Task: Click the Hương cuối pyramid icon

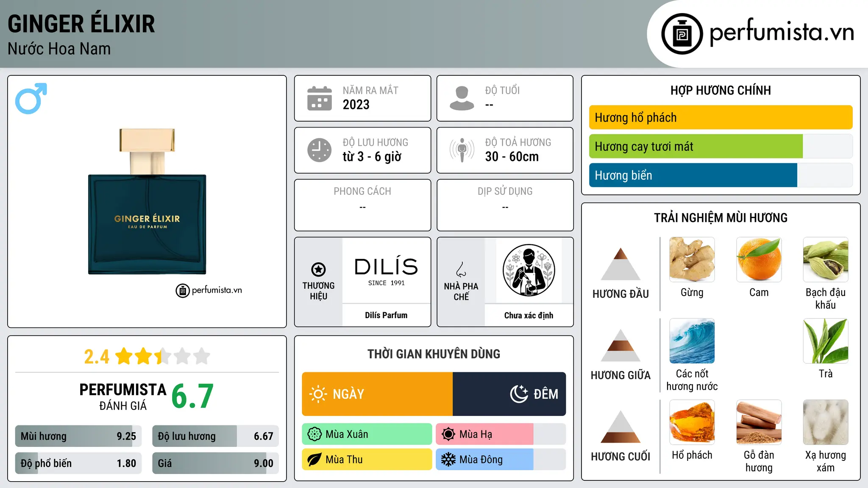Action: [620, 427]
